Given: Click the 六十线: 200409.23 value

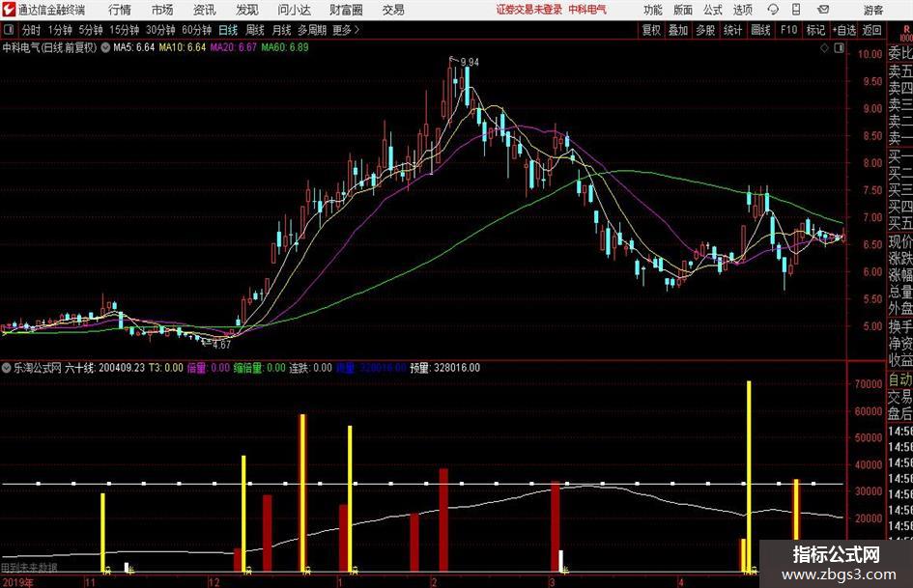Looking at the screenshot, I should coord(104,368).
